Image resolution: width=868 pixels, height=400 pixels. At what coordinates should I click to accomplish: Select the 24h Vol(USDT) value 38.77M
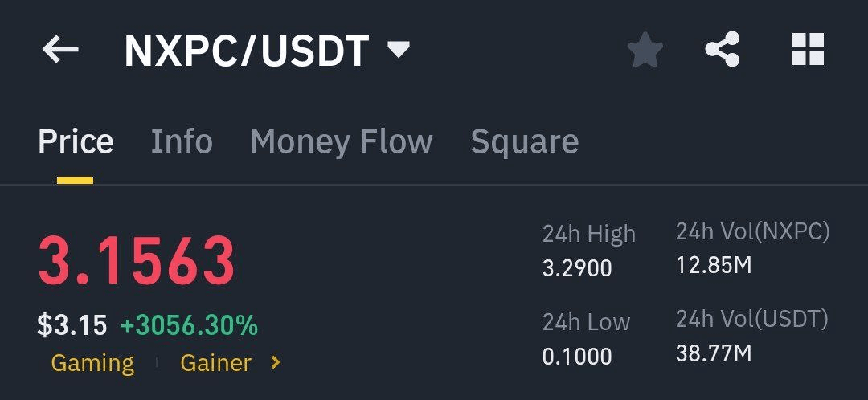tap(714, 353)
